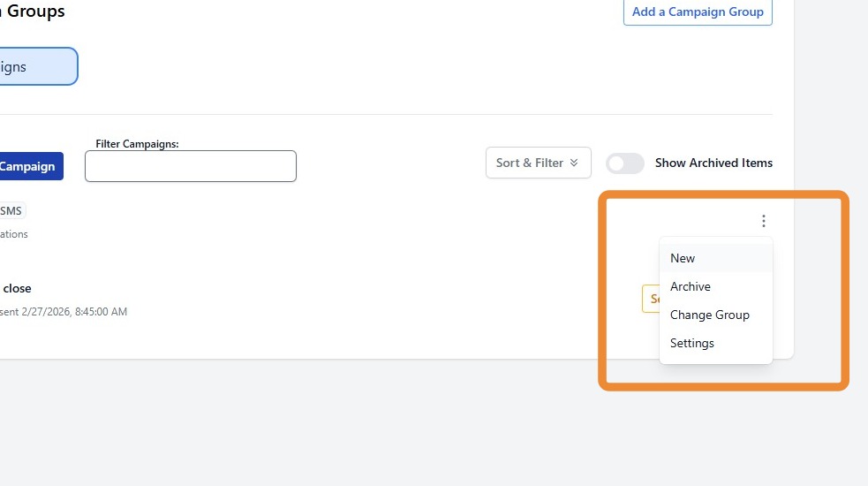This screenshot has width=868, height=486.
Task: Open the three-dot campaign options menu
Action: tap(764, 222)
